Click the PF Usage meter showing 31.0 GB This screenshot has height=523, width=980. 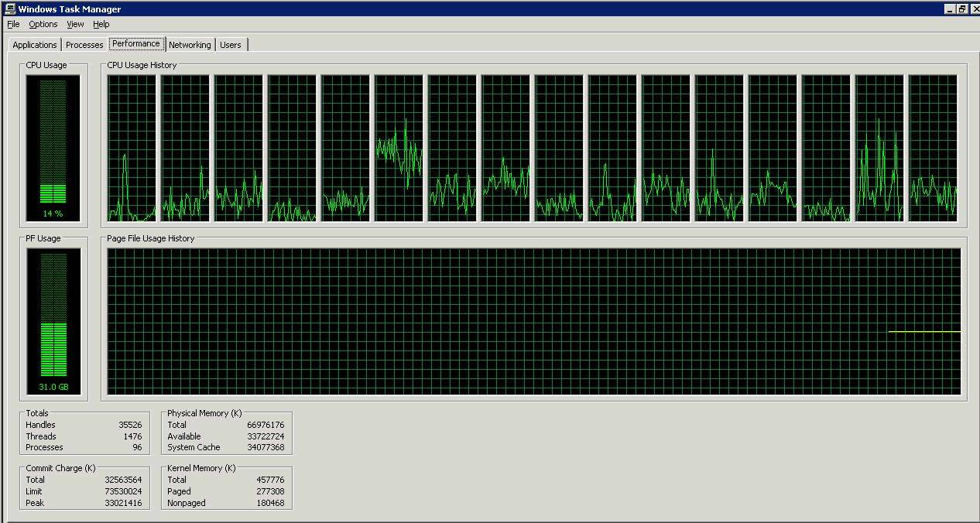(53, 322)
